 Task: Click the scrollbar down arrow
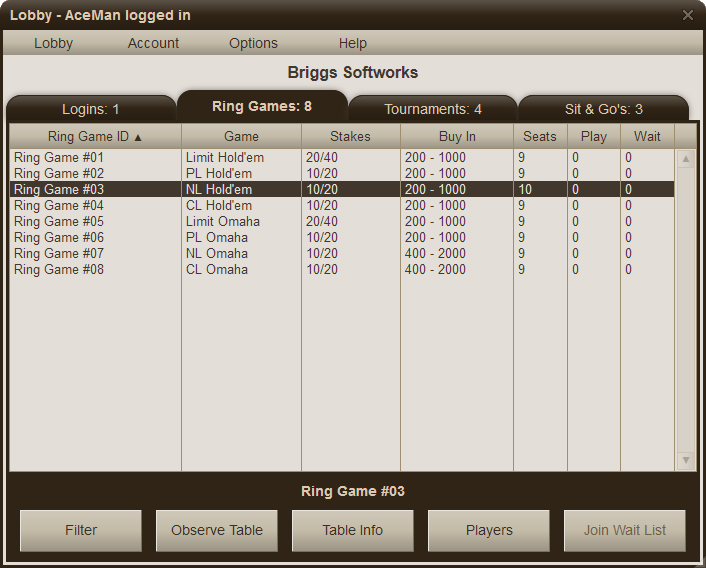pyautogui.click(x=686, y=459)
